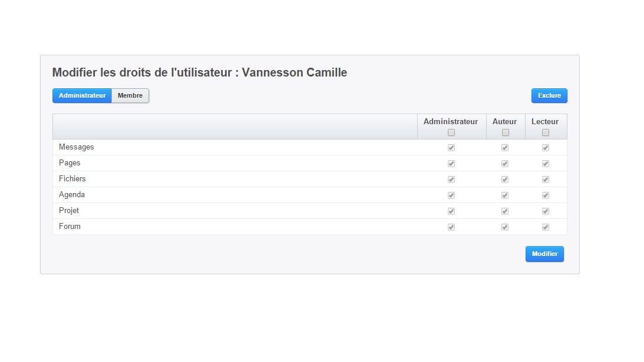Check the Lecteur column header checkbox
Viewport: 644px width, 362px height.
pos(546,132)
